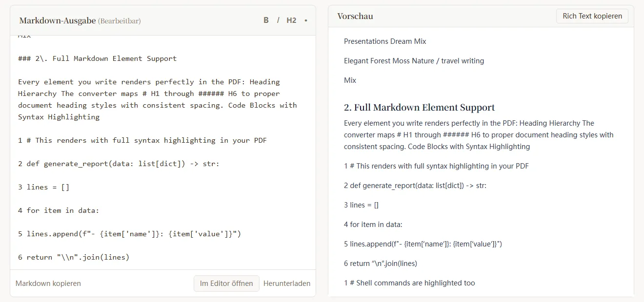
Task: Click the preview line starting "5 lines.append"
Action: point(423,244)
